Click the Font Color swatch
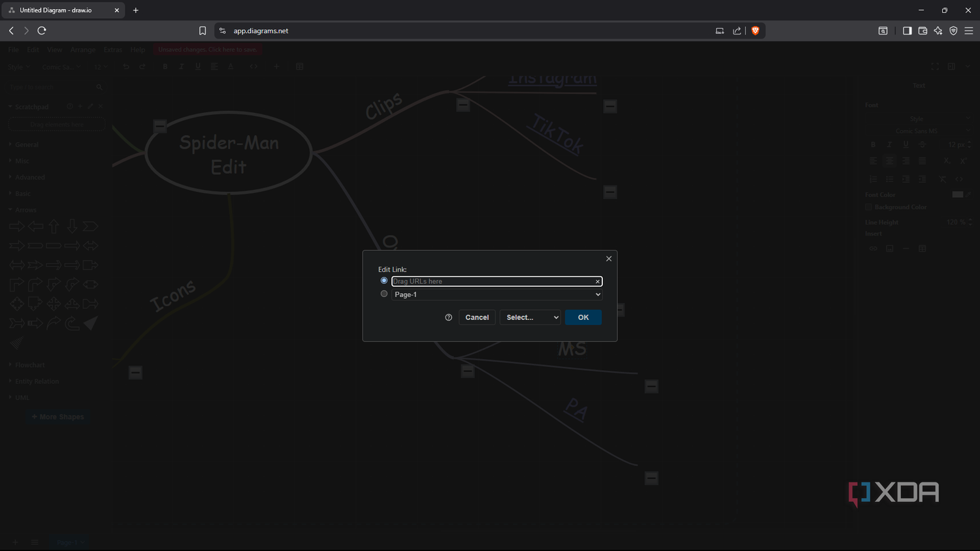 (x=958, y=195)
